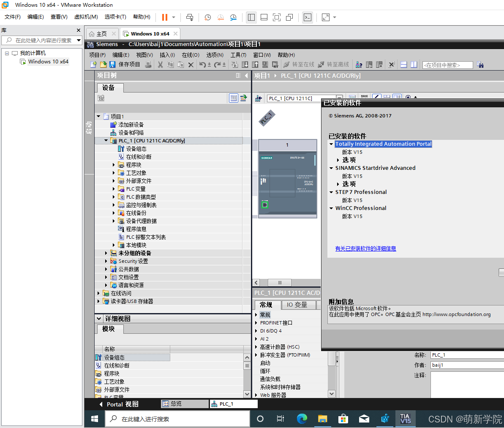This screenshot has width=504, height=428.
Task: Open Windows Start menu
Action: tap(95, 419)
